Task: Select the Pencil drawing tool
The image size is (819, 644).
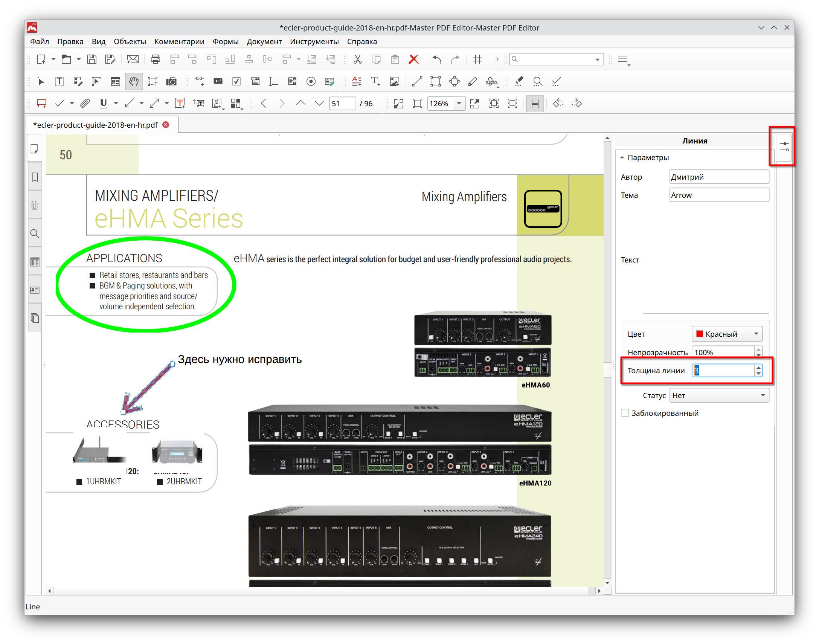Action: click(473, 81)
